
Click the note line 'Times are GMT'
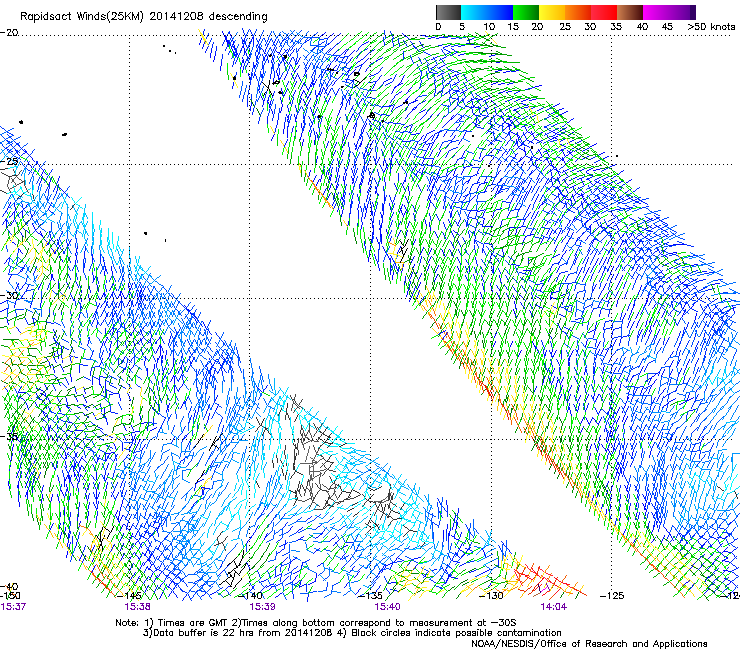point(193,623)
